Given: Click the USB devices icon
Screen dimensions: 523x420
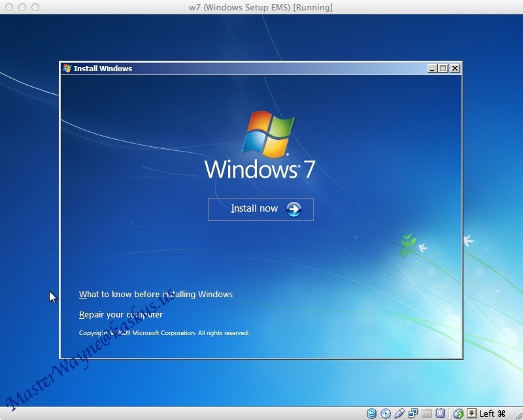Looking at the screenshot, I should [399, 413].
